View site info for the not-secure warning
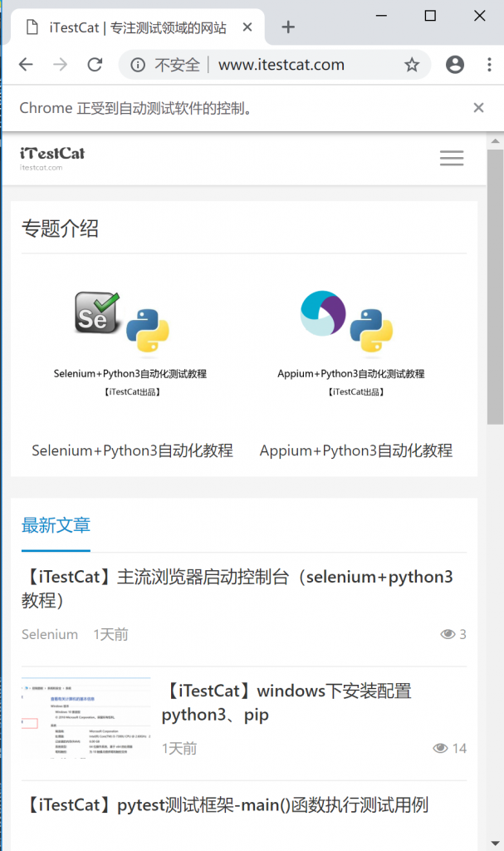 tap(138, 65)
